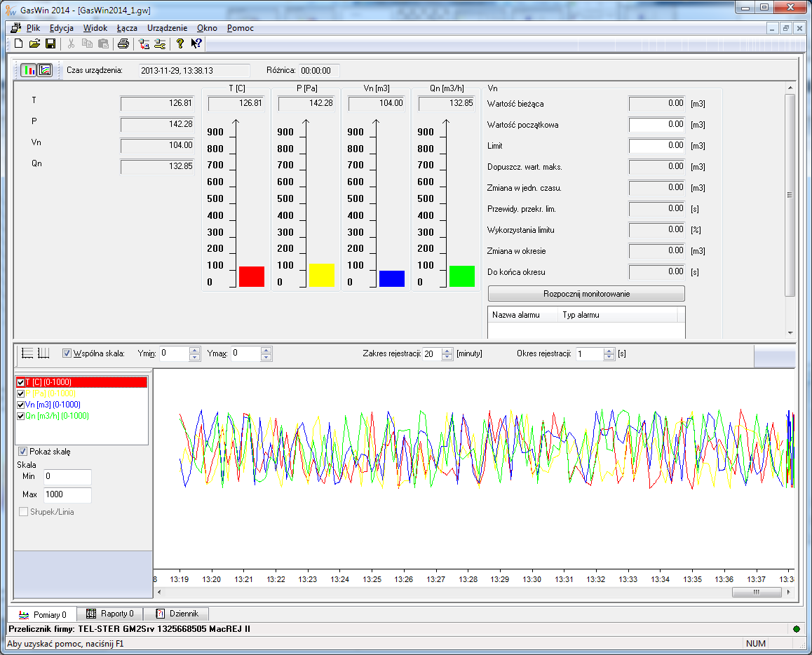
Task: Decrease Zakres rejestracji with down arrow
Action: 447,357
